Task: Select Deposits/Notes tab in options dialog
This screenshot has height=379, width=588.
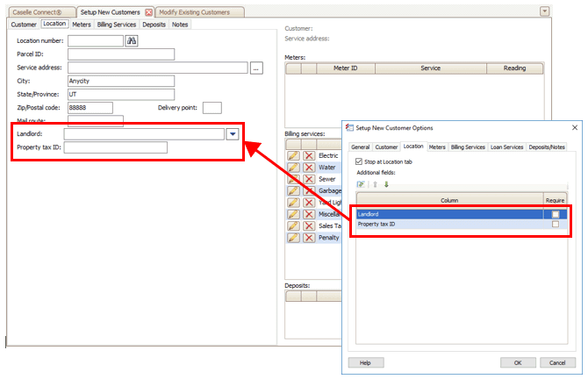Action: [547, 147]
